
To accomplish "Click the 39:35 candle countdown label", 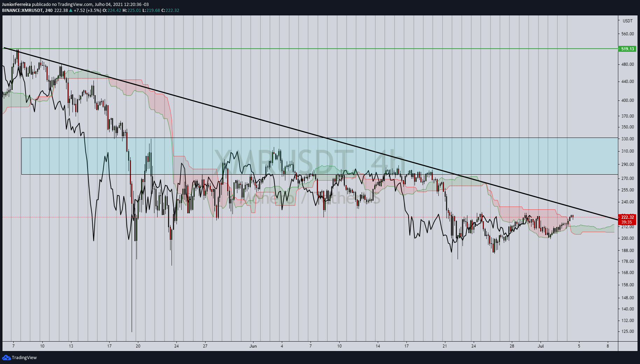I will (x=627, y=222).
